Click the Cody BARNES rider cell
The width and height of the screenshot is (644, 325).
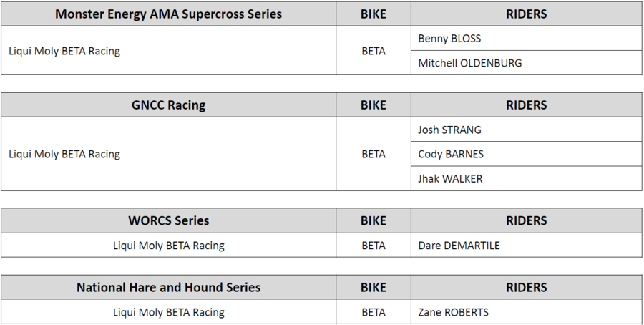click(x=451, y=155)
